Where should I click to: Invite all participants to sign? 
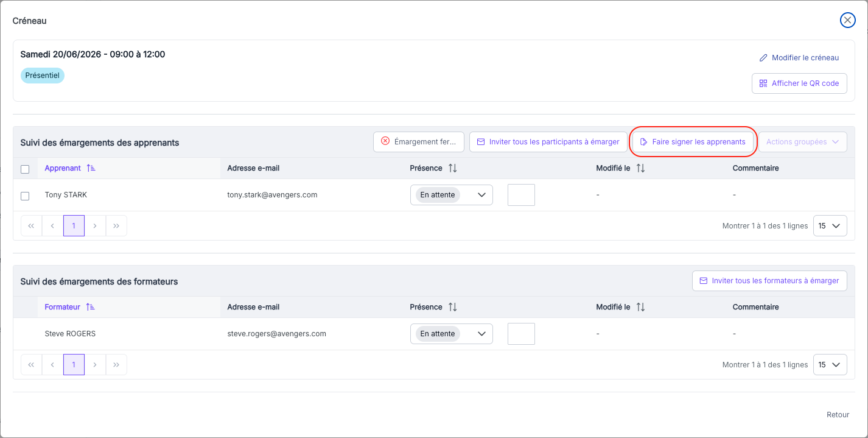(548, 142)
